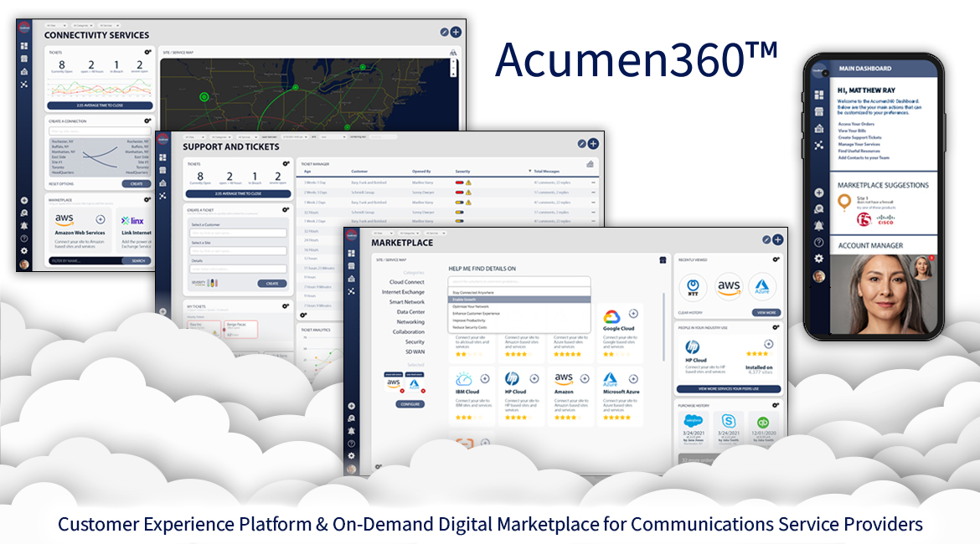Open settings gear on phone sidebar
The height and width of the screenshot is (544, 980).
point(818,258)
